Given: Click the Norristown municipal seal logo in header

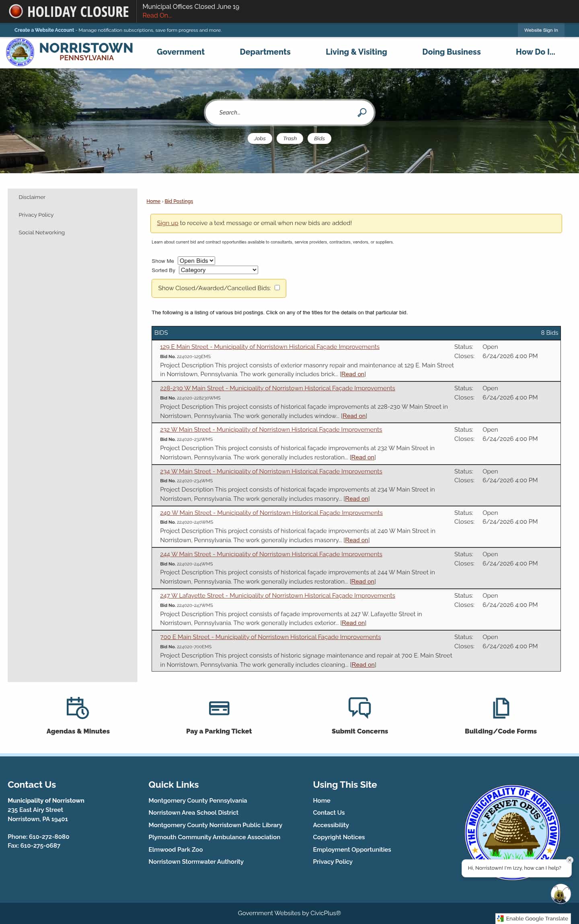Looking at the screenshot, I should tap(20, 52).
